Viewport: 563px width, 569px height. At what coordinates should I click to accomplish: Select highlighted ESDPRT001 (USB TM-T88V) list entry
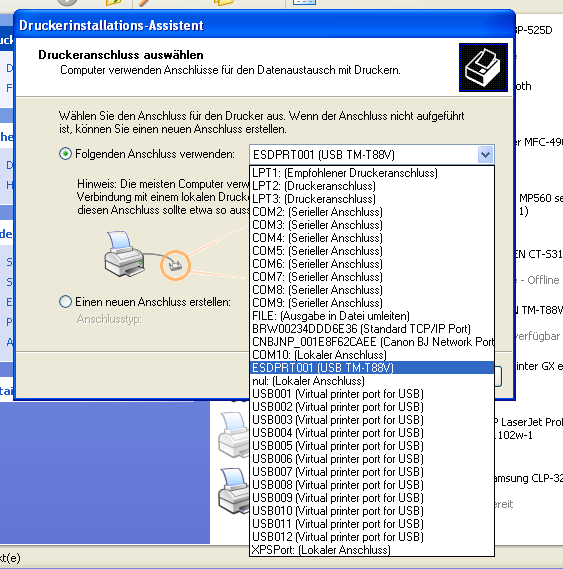pyautogui.click(x=372, y=368)
